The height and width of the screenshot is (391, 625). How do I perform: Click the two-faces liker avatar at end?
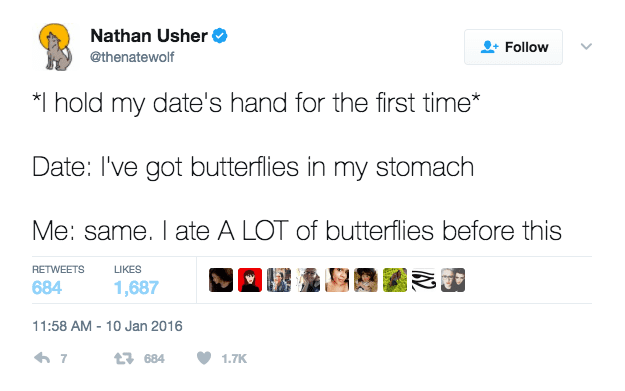click(453, 280)
